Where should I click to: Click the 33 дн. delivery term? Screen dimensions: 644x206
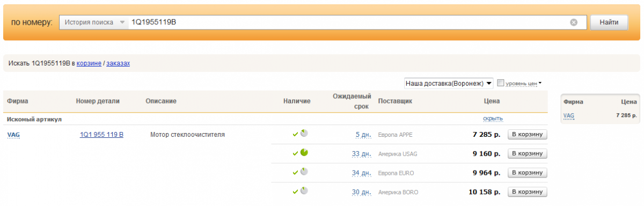(362, 154)
